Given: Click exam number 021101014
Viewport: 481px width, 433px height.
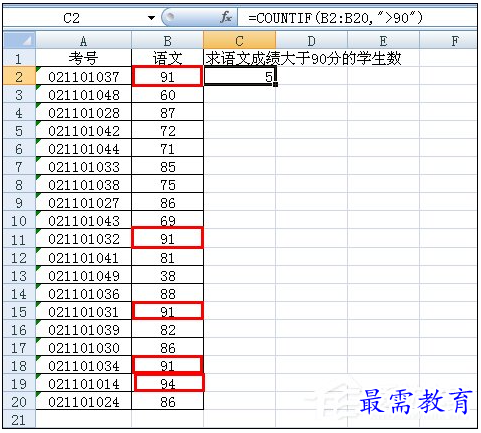Looking at the screenshot, I should point(83,384).
